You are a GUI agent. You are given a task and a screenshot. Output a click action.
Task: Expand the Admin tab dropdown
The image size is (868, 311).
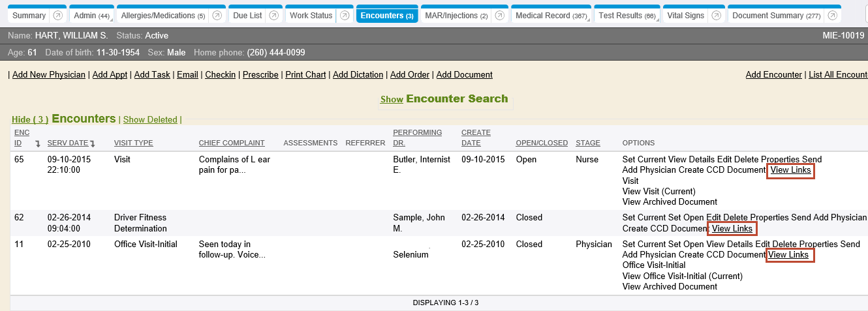click(93, 16)
